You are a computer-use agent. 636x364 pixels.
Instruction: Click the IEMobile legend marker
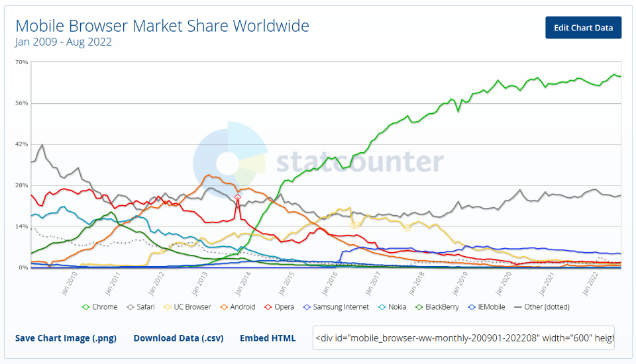(x=471, y=307)
